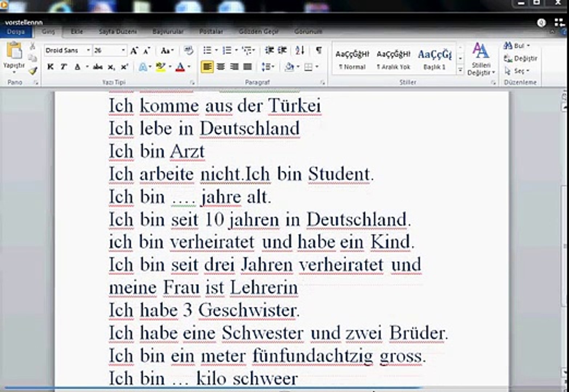The width and height of the screenshot is (569, 392).
Task: Click the Grow Font icon
Action: pos(134,50)
